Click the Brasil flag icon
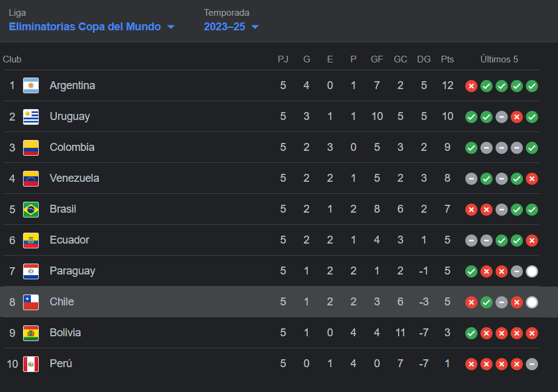Screen dimensions: 558x392 click(31, 209)
